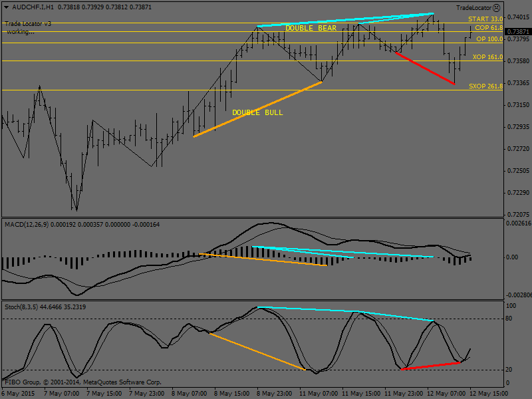Click the 0.74015 price axis value
The image size is (532, 399).
518,17
